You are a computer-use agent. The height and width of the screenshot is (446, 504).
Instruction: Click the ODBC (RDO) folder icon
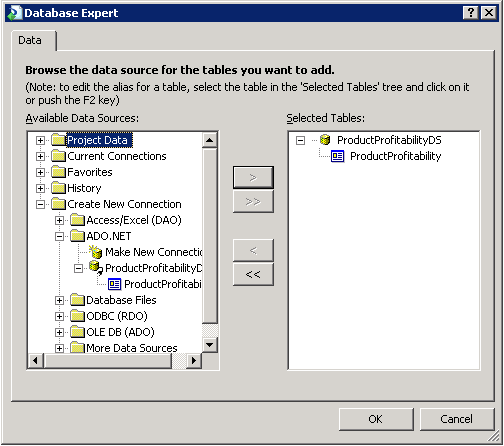[x=77, y=316]
